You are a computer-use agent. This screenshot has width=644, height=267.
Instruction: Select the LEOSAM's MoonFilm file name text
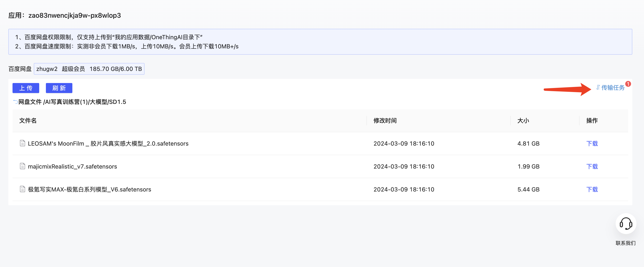pyautogui.click(x=108, y=144)
